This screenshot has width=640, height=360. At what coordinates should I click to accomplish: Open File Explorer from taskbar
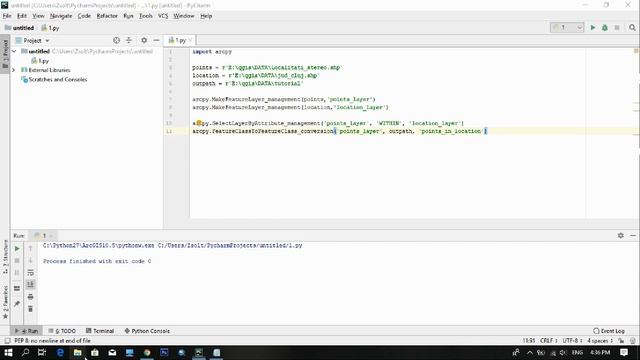(78, 352)
